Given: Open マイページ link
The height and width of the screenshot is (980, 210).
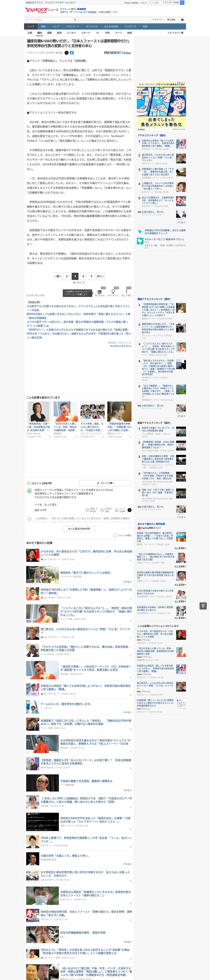Looking at the screenshot, I should click(157, 20).
